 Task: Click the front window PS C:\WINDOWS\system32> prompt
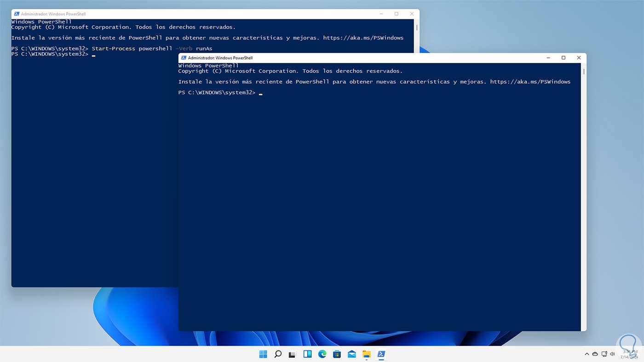(217, 93)
